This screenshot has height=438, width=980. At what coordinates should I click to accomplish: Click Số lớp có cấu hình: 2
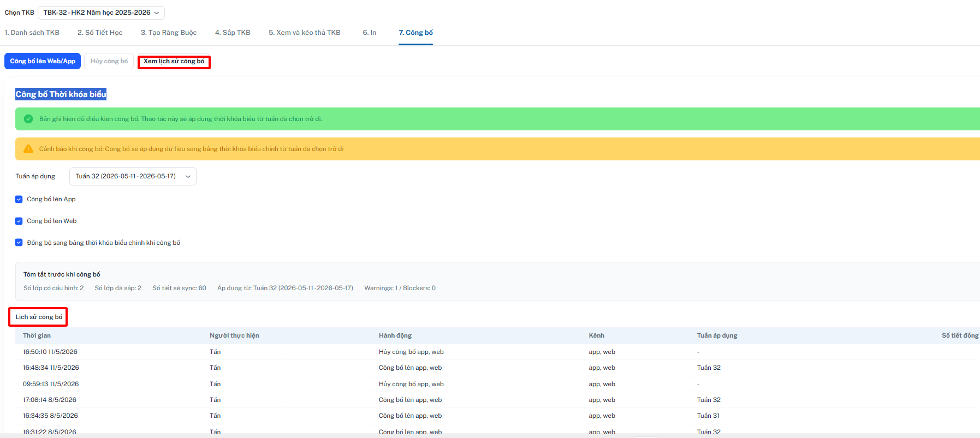[x=54, y=288]
